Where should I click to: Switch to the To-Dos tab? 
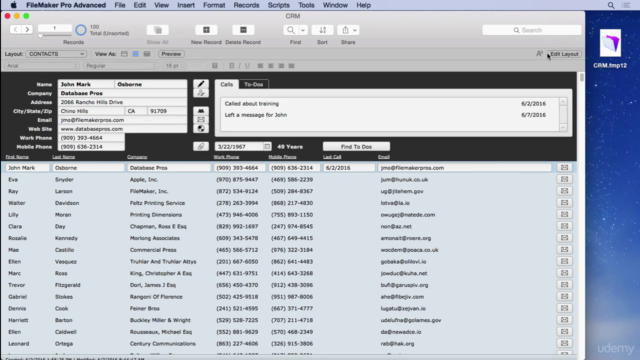pos(253,84)
